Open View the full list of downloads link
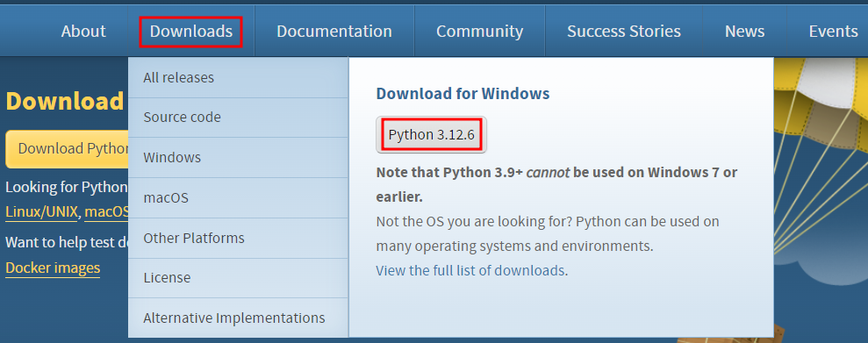Image resolution: width=868 pixels, height=343 pixels. [470, 270]
